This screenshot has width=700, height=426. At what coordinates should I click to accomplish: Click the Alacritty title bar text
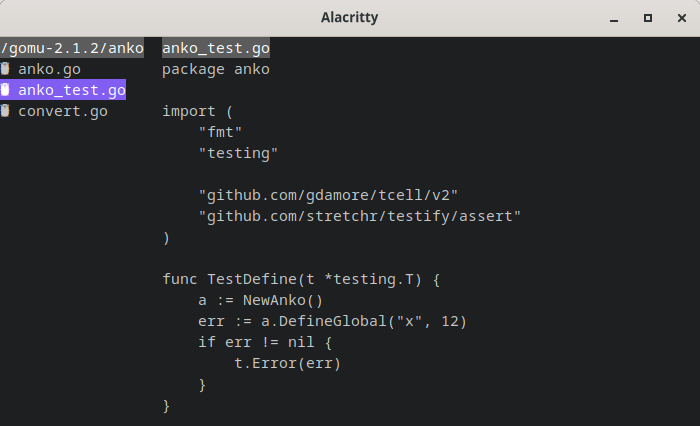(x=350, y=17)
